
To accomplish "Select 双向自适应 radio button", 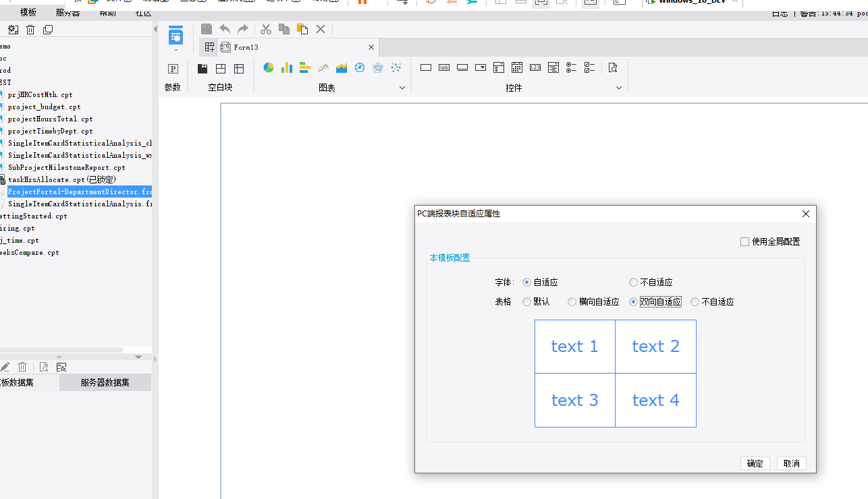I will click(x=633, y=302).
